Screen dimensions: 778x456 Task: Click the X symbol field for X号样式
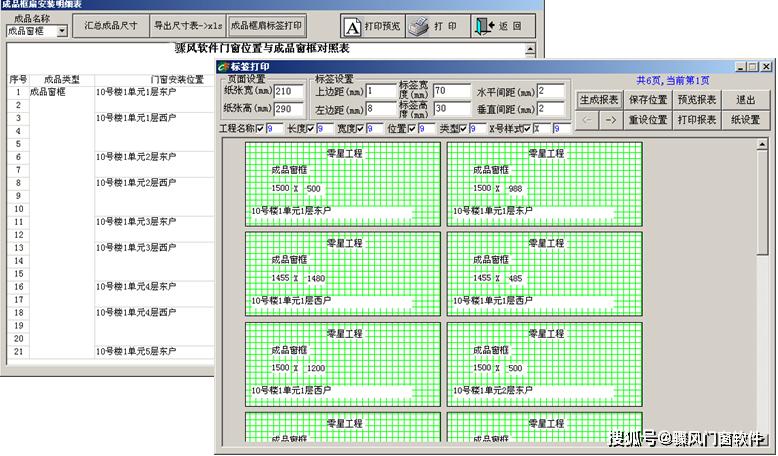click(x=541, y=129)
